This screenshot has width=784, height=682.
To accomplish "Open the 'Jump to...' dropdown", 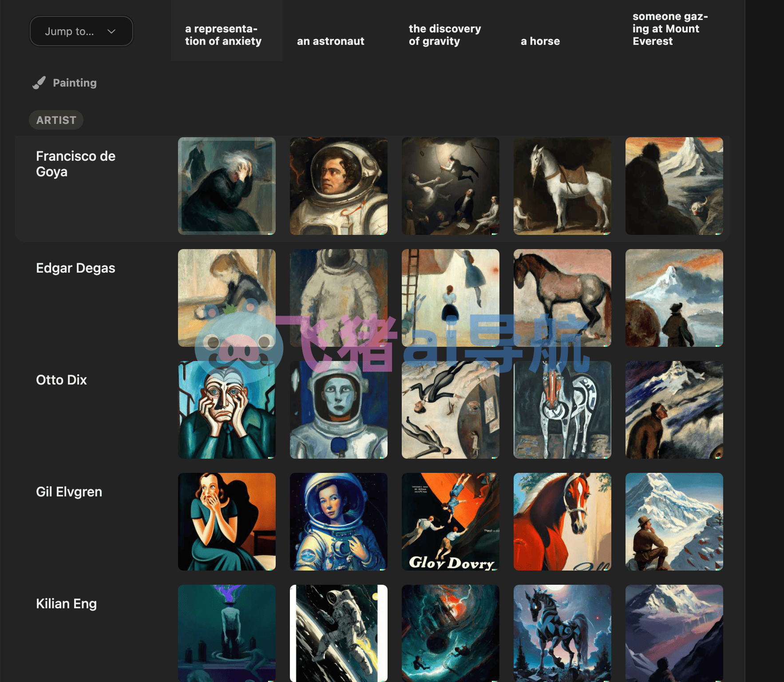I will tap(81, 31).
